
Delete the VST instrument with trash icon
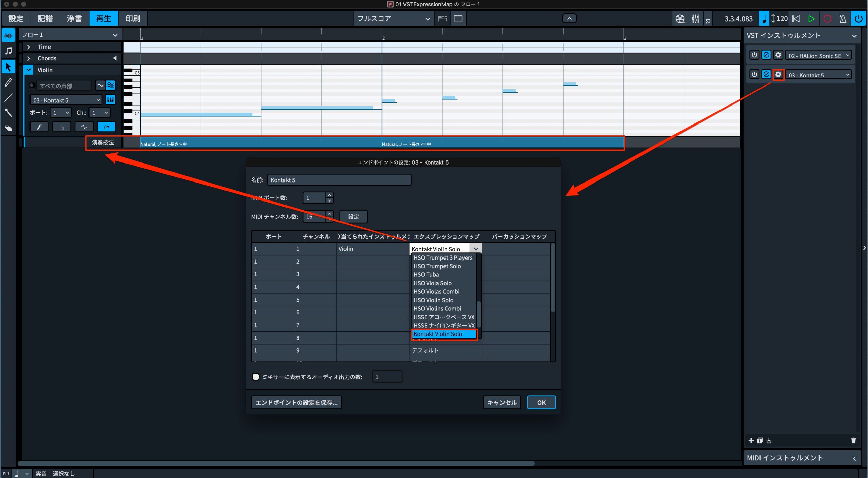(853, 440)
